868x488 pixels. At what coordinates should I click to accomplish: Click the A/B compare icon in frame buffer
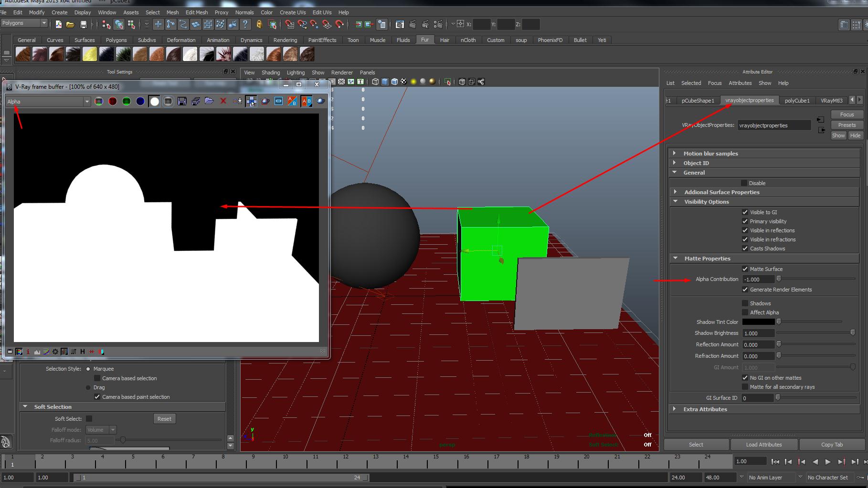coord(292,101)
